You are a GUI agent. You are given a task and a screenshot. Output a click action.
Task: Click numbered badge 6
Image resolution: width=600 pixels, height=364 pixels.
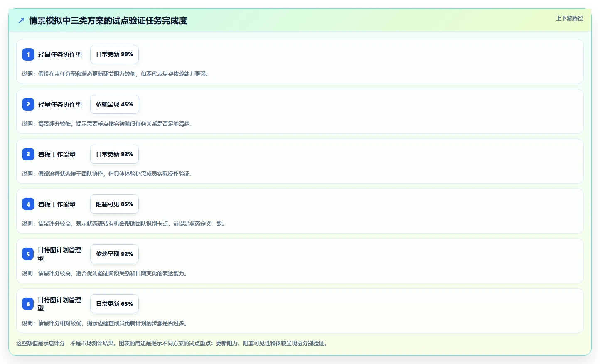pyautogui.click(x=28, y=304)
